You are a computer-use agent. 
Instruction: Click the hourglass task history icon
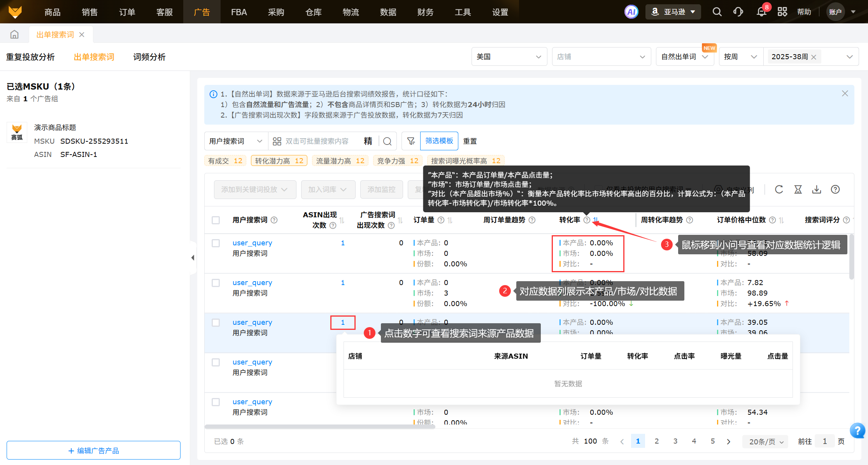pos(798,189)
